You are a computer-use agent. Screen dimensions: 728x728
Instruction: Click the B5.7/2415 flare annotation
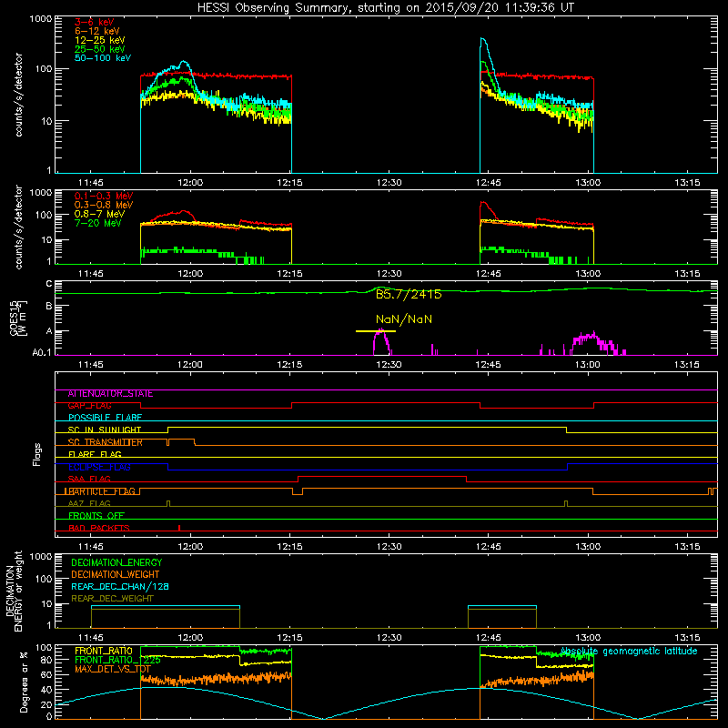click(x=409, y=294)
